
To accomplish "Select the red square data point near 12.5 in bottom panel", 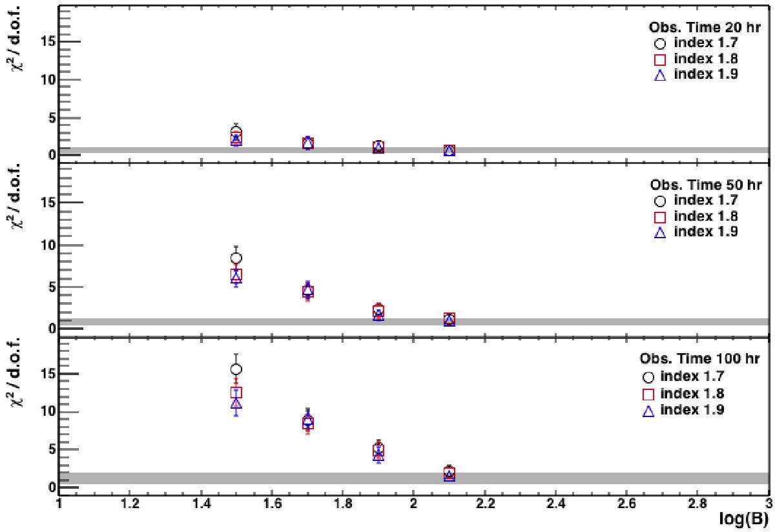I will 236,393.
